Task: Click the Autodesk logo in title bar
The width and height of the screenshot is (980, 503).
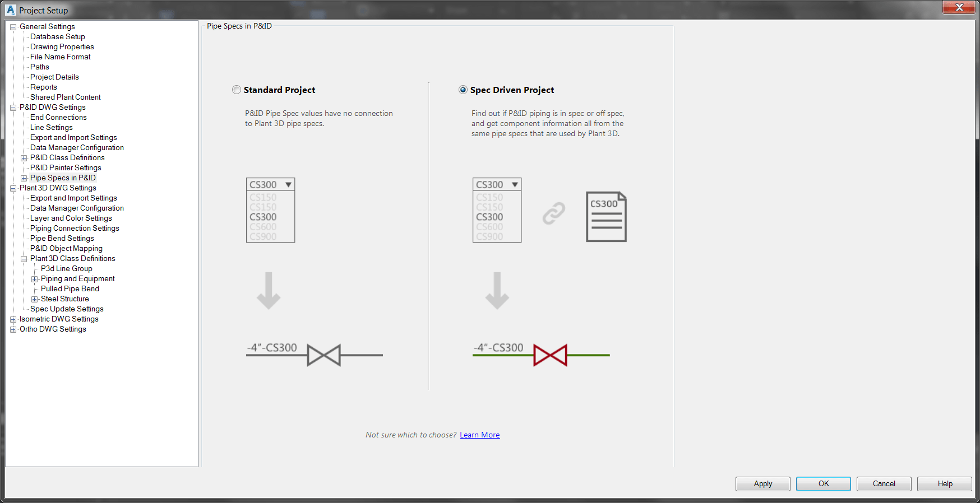Action: point(11,10)
